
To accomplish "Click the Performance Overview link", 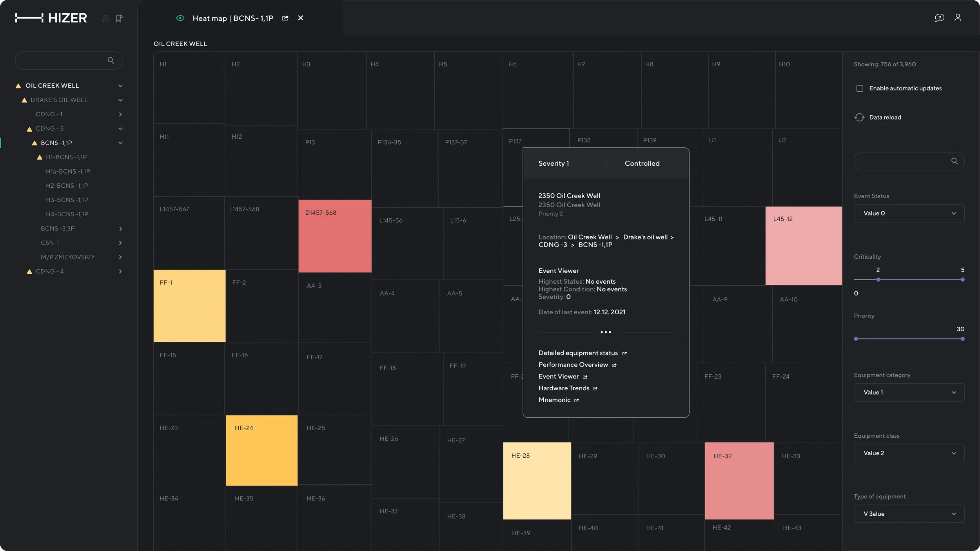I will tap(573, 365).
